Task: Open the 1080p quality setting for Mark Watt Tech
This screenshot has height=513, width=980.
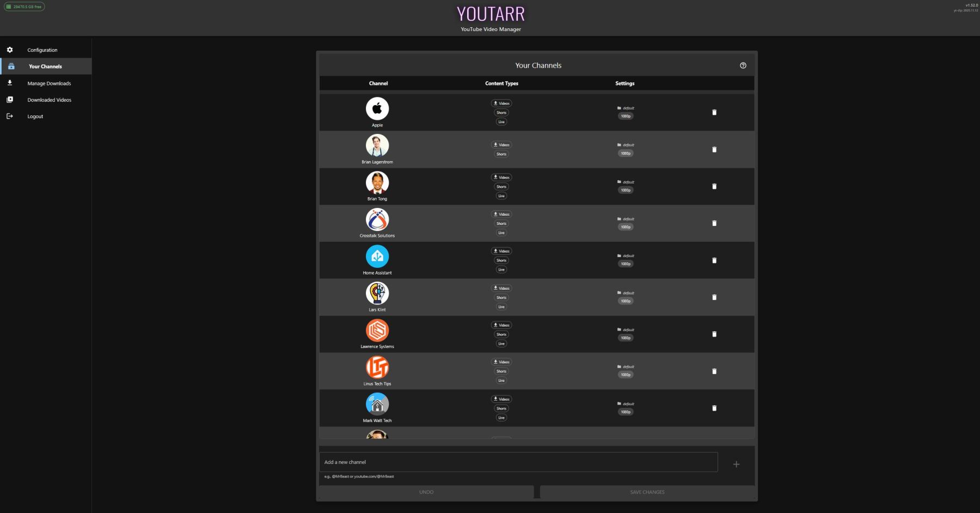Action: (626, 412)
